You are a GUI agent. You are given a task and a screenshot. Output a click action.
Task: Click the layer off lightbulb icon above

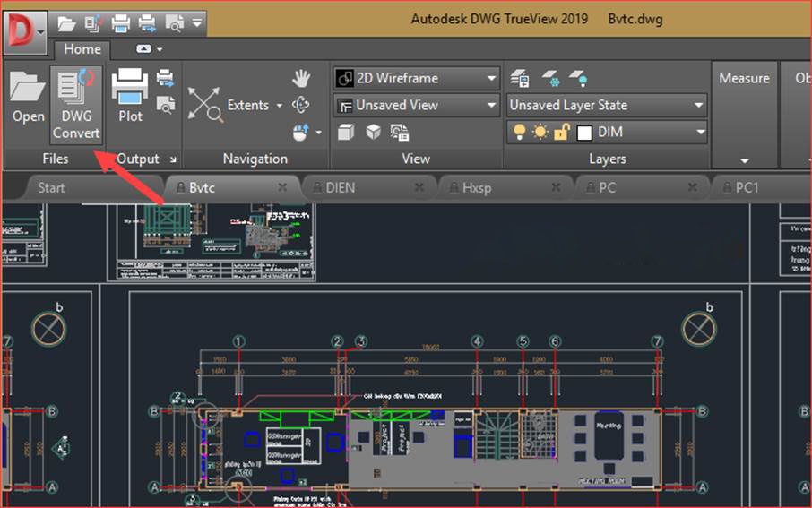coord(578,79)
